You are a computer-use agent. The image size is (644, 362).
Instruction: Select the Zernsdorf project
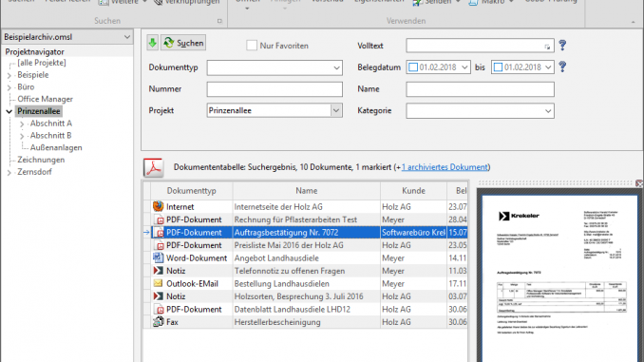coord(34,172)
